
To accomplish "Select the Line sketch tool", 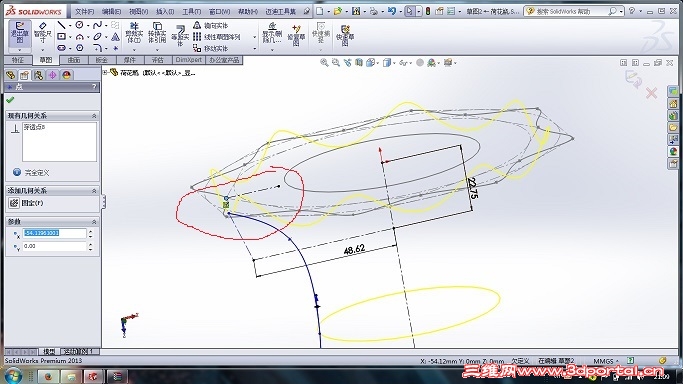I will [61, 25].
